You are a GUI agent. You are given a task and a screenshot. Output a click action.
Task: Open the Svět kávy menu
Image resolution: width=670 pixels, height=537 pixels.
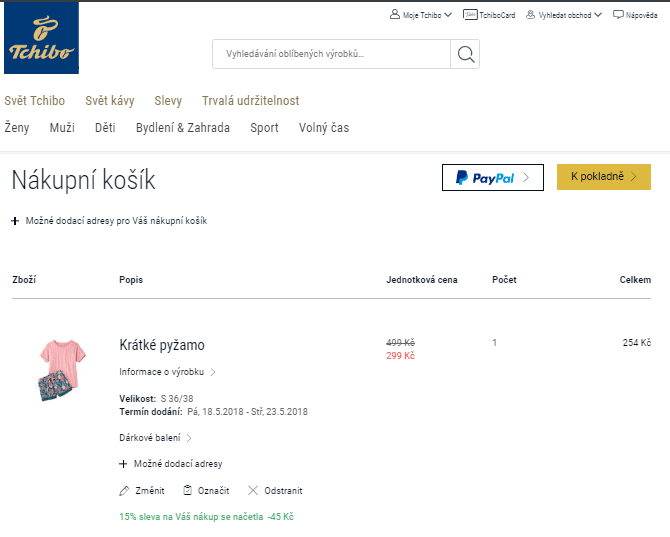[x=110, y=101]
